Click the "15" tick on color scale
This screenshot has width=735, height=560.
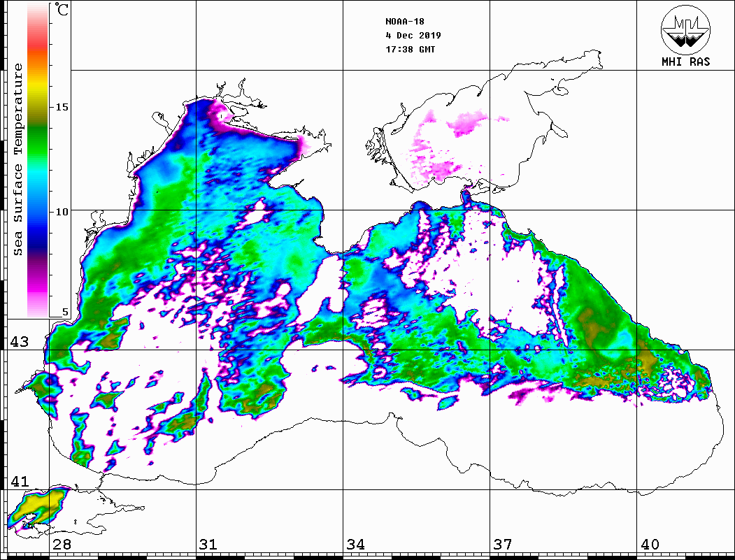[62, 107]
